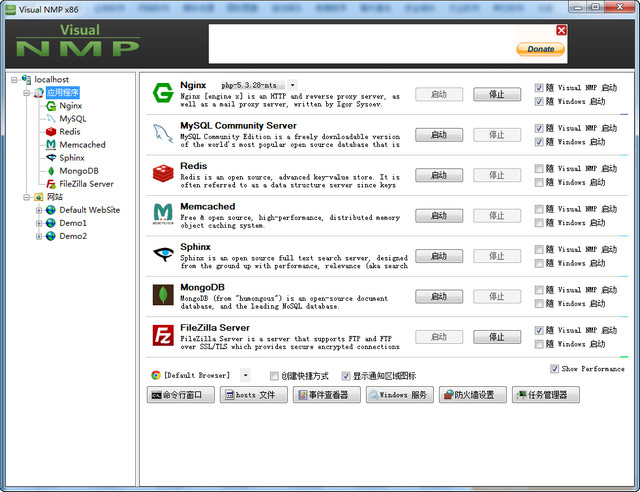Open the 防火墙设置 firewall settings
The image size is (640, 492).
[473, 395]
